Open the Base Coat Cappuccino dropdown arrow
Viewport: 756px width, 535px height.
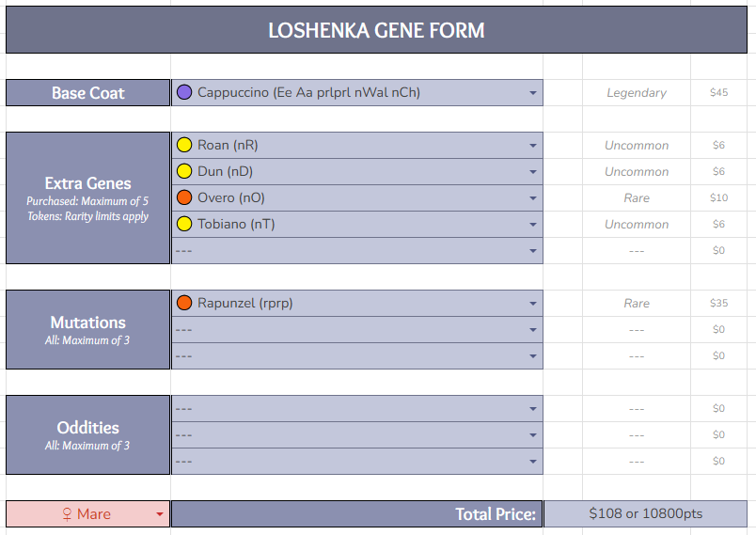click(x=533, y=93)
